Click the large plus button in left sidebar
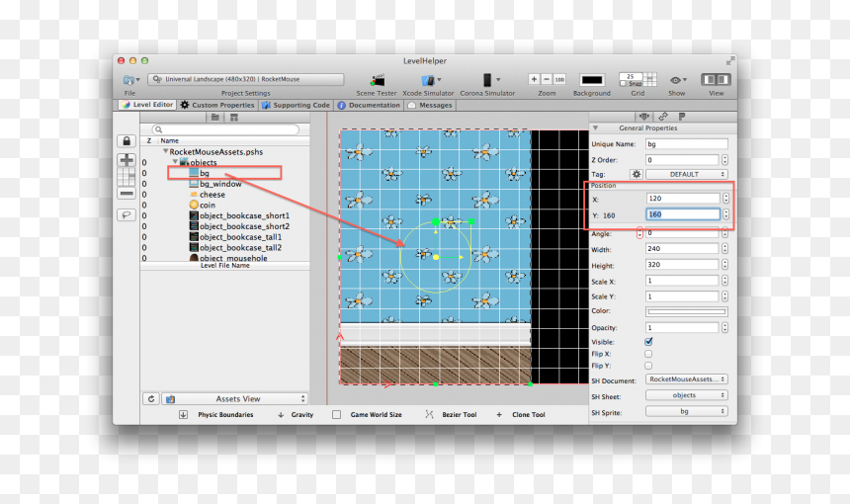The image size is (850, 504). [127, 160]
